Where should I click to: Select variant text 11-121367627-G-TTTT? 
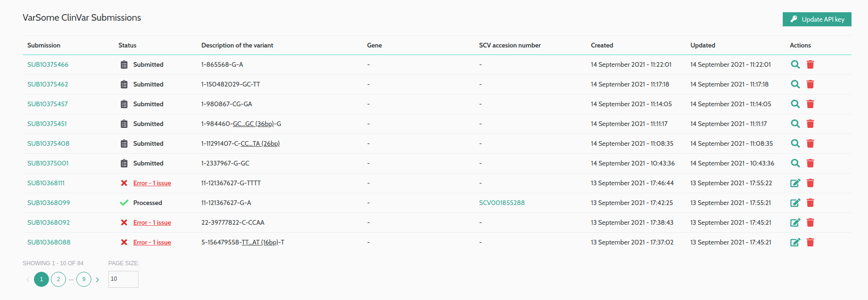pos(231,183)
